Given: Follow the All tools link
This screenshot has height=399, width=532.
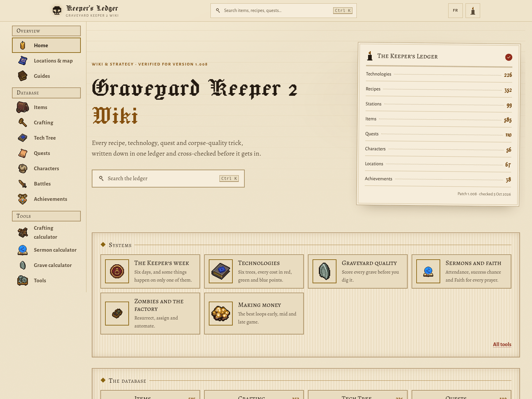Looking at the screenshot, I should pyautogui.click(x=502, y=344).
